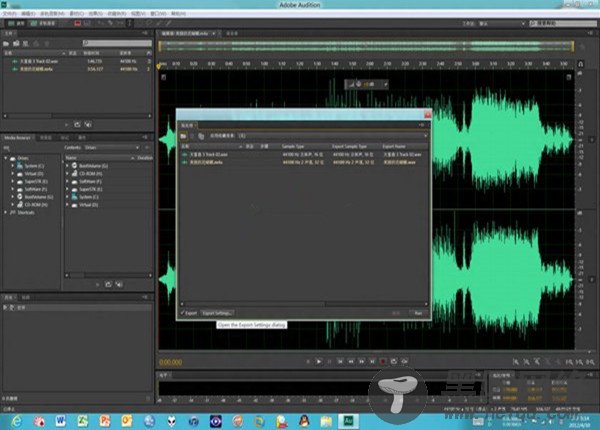Click the New File icon in Files panel
Screen dimensions: 600x430
click(x=26, y=44)
